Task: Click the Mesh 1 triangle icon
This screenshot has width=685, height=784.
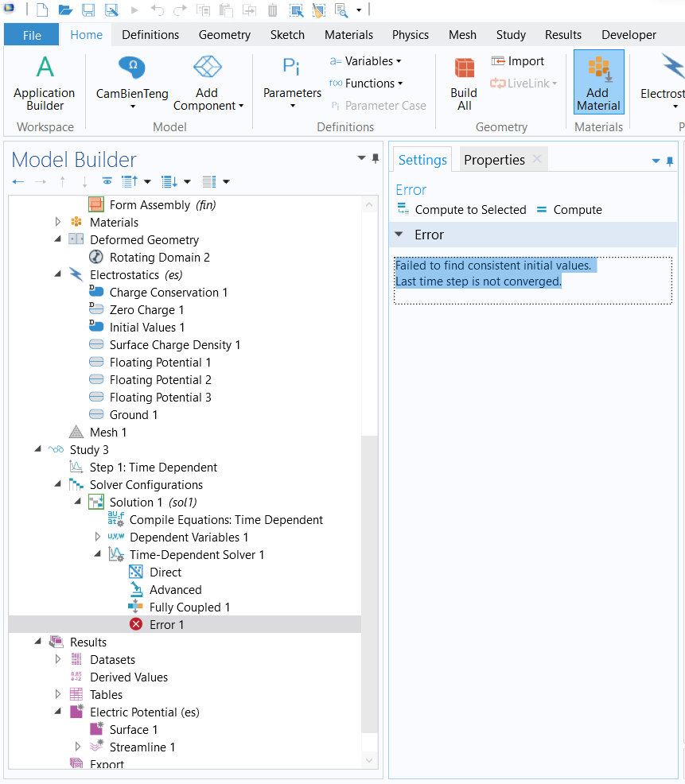Action: pos(76,432)
